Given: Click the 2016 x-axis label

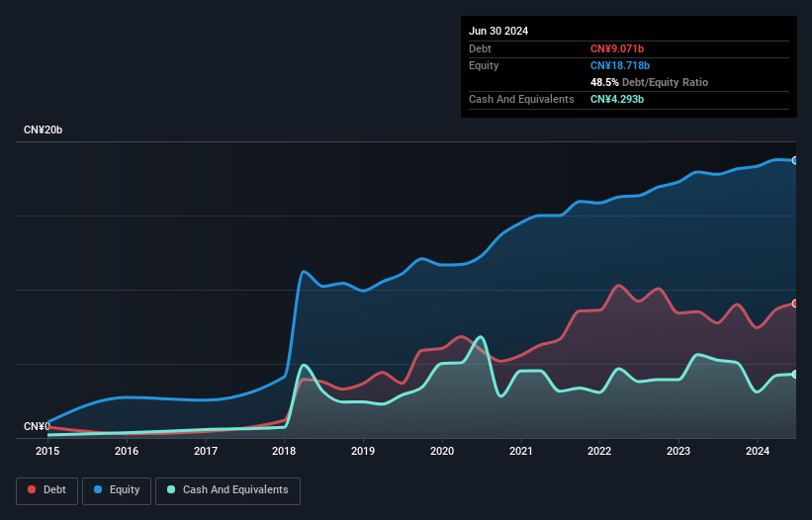Looking at the screenshot, I should click(127, 451).
